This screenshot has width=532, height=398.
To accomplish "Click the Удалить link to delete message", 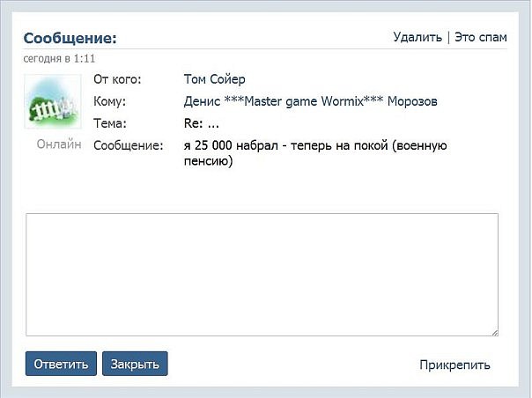I will (x=417, y=37).
